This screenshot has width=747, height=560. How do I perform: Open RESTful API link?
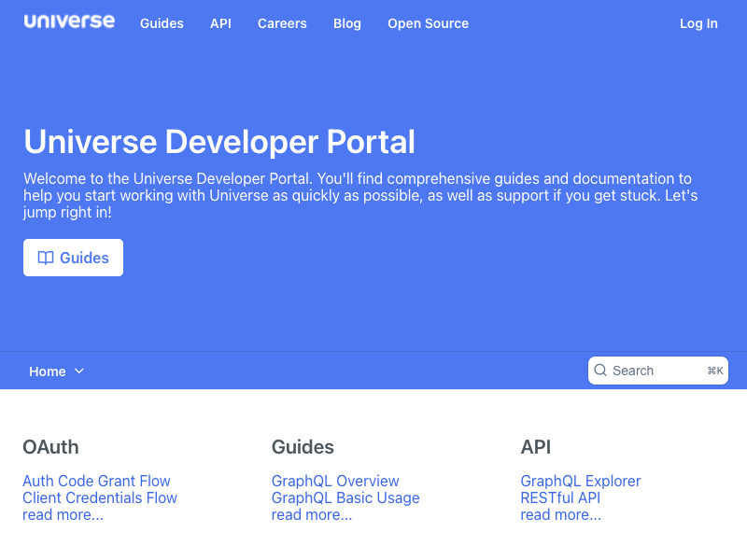pos(560,497)
